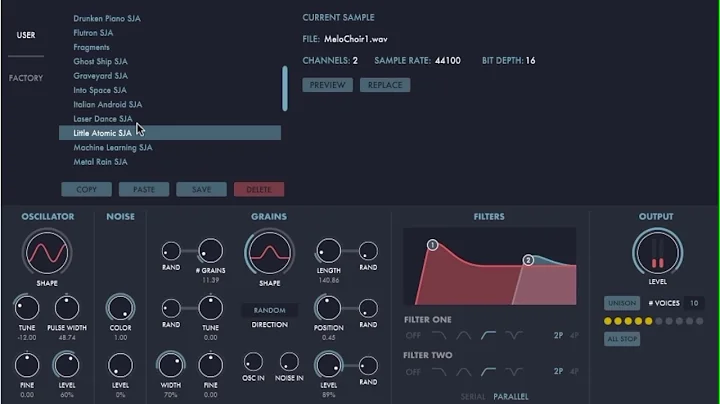720x404 pixels.
Task: Select the Metal Rain SJA preset
Action: (101, 162)
